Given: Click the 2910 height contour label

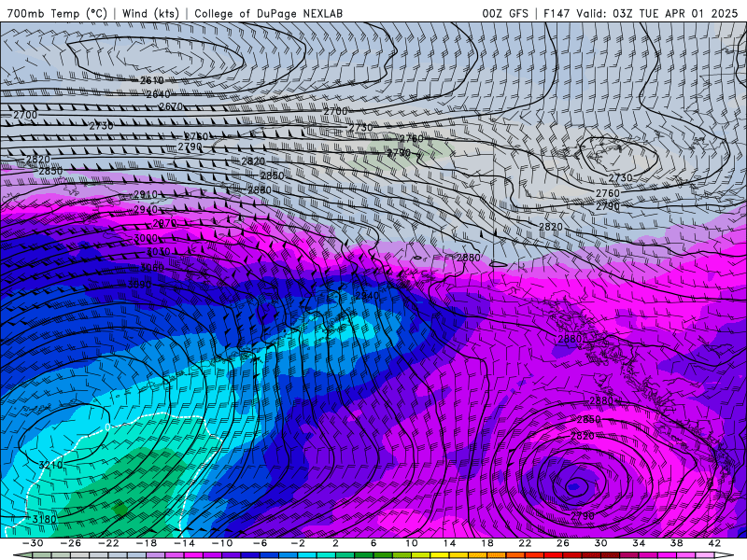Looking at the screenshot, I should (x=146, y=194).
